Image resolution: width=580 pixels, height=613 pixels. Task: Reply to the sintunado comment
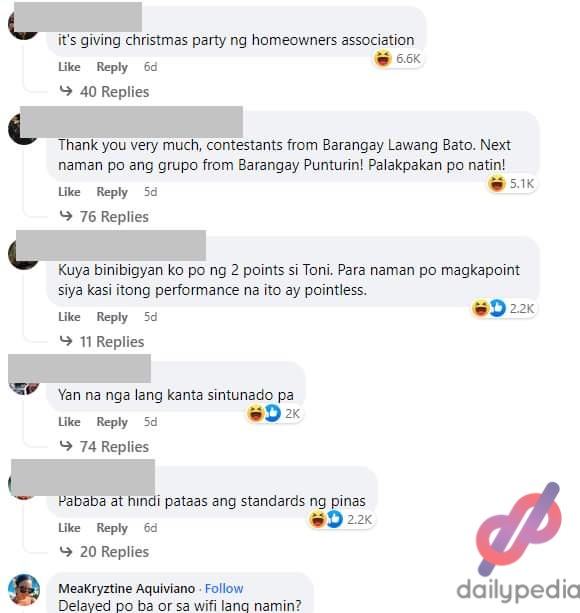[112, 422]
